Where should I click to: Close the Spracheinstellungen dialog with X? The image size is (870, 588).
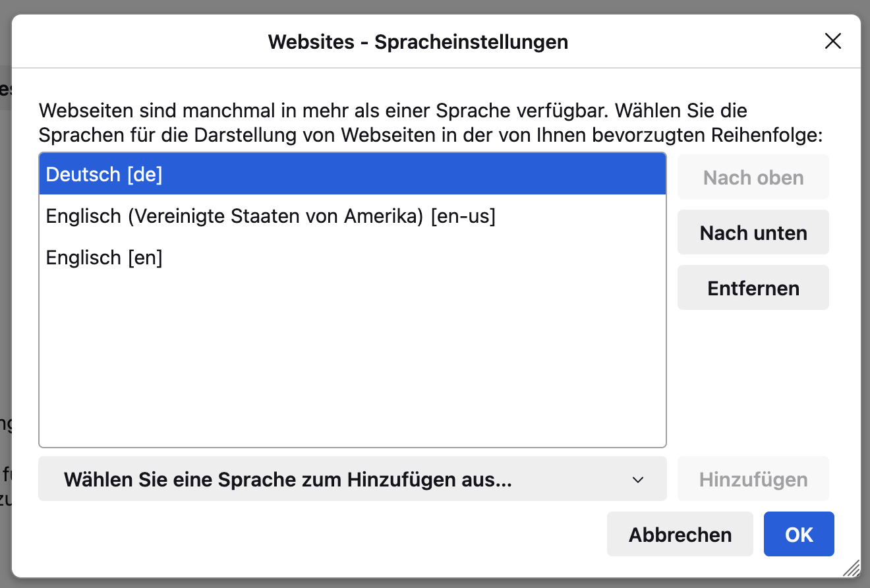(x=833, y=42)
